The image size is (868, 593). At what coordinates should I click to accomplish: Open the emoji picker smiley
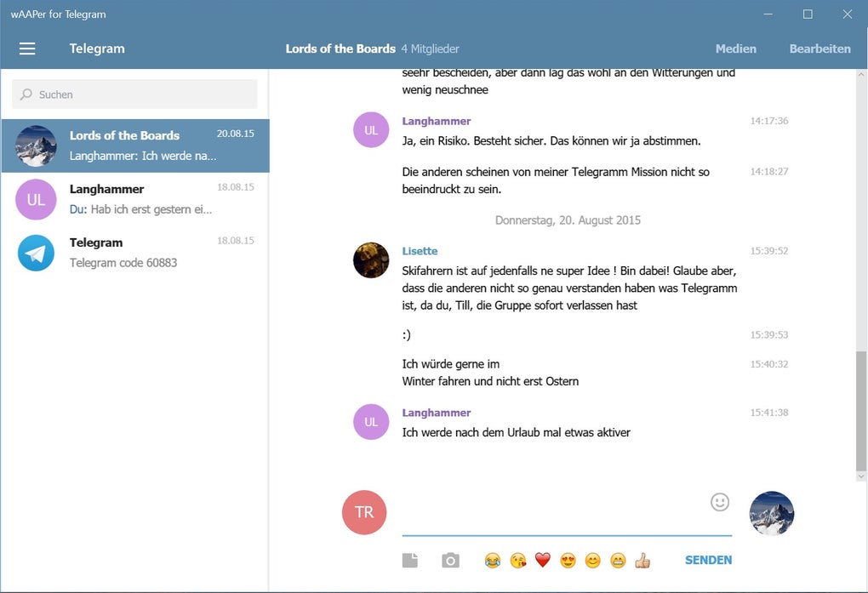[x=720, y=502]
